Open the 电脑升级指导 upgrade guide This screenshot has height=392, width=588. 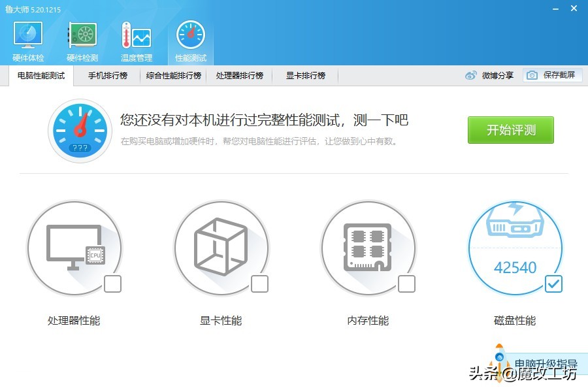click(x=546, y=363)
